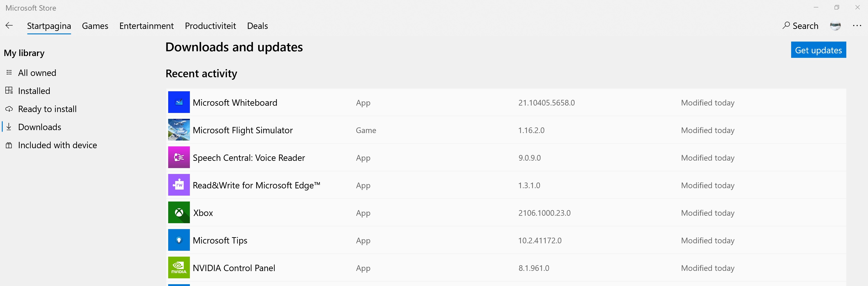
Task: Open the user profile avatar
Action: [x=835, y=26]
